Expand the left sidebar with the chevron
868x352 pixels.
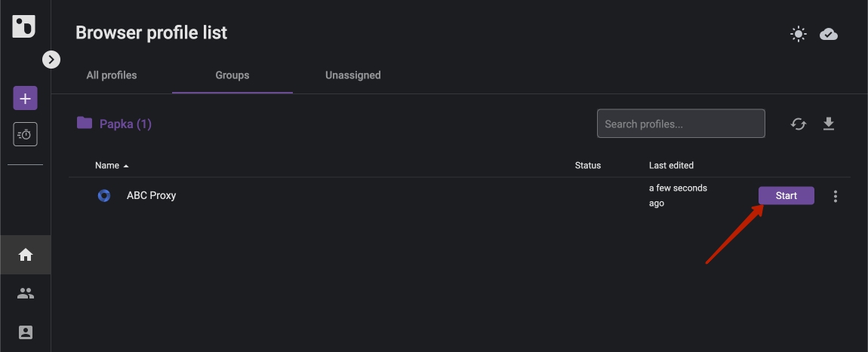[x=51, y=59]
